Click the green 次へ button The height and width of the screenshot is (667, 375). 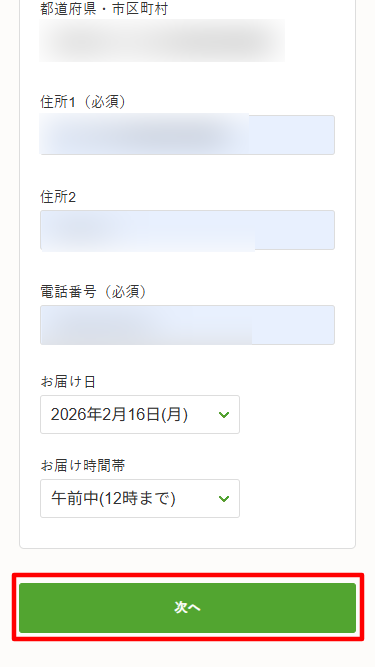pyautogui.click(x=187, y=607)
